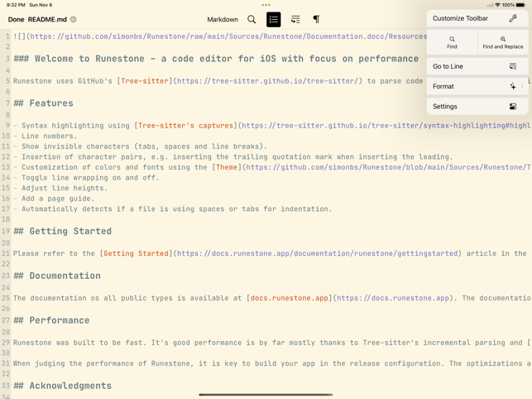This screenshot has height=399, width=532.
Task: Open the Format submenu
Action: [x=477, y=86]
